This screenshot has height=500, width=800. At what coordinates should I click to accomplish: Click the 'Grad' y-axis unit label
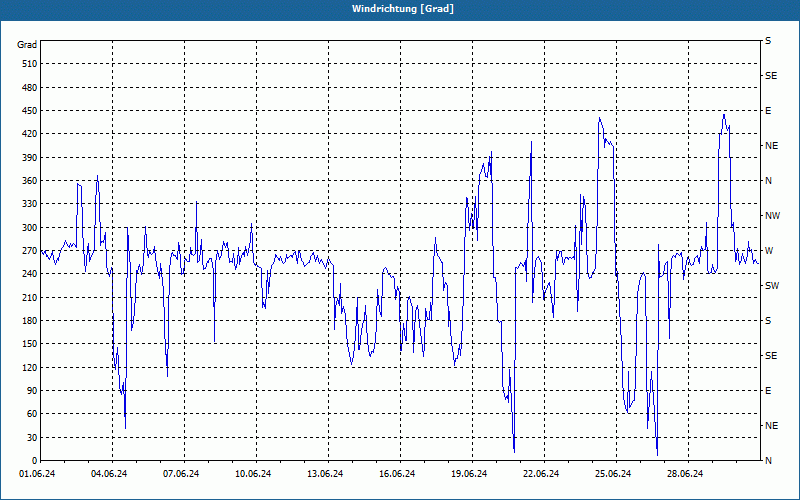tap(27, 45)
